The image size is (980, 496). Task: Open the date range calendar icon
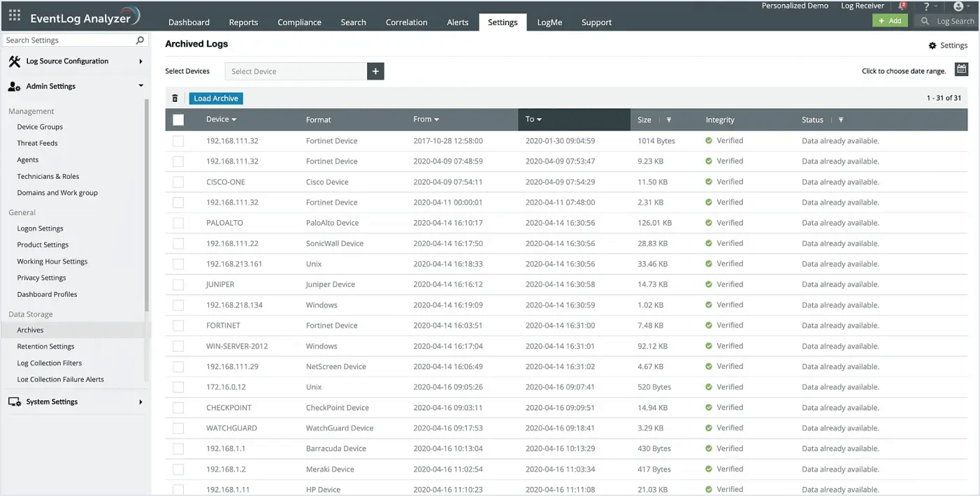click(962, 69)
